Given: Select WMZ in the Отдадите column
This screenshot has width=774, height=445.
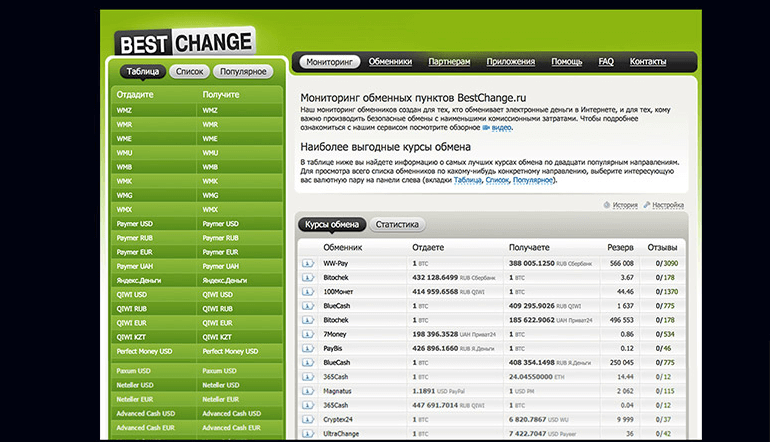Looking at the screenshot, I should (125, 110).
